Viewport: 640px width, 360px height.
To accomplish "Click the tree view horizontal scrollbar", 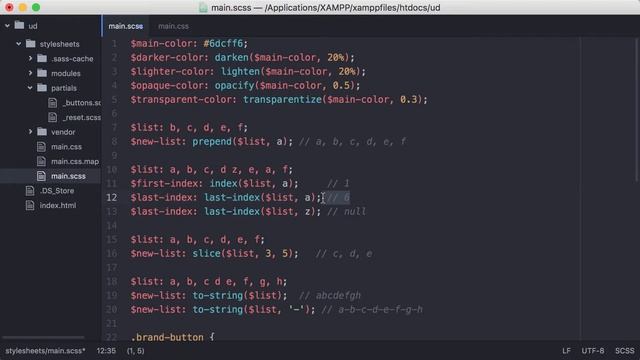I will click(x=43, y=338).
